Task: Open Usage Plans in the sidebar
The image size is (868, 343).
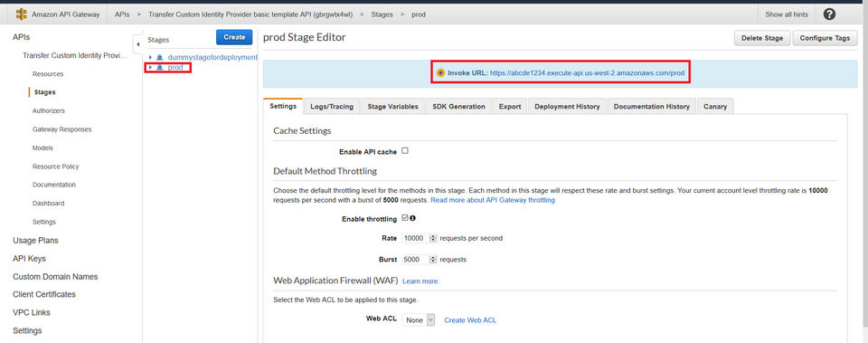Action: coord(35,241)
